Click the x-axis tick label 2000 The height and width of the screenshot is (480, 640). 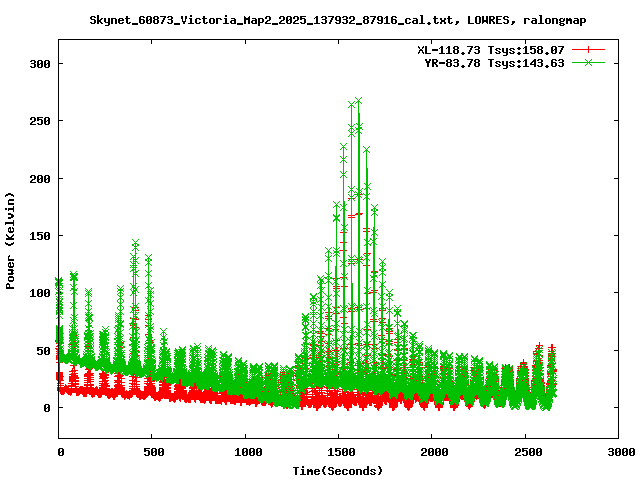[x=434, y=452]
